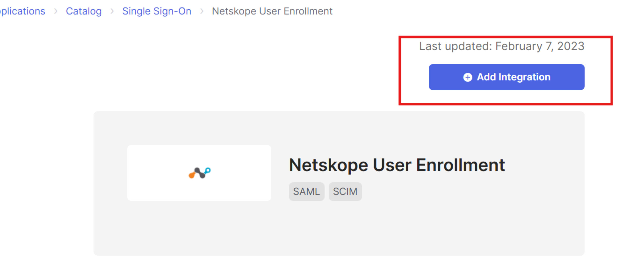Click empty gray card area below tags
This screenshot has height=279, width=644.
339,229
